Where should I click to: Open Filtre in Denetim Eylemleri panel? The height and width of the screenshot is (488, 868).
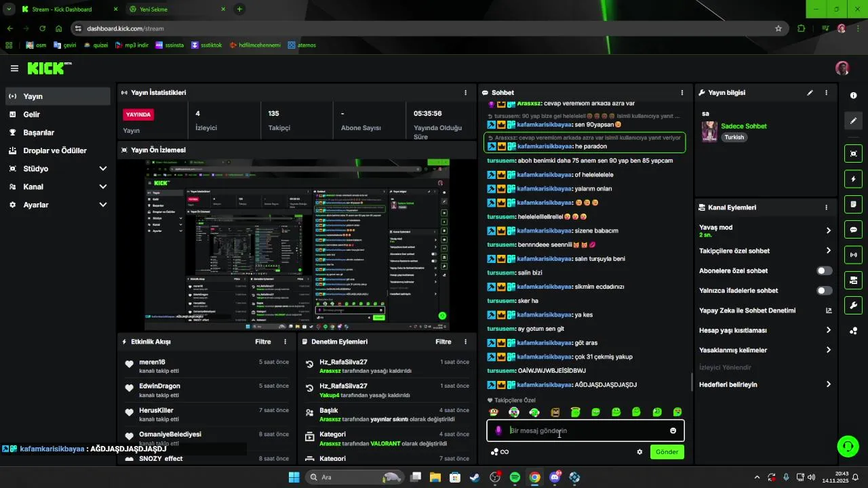[443, 342]
